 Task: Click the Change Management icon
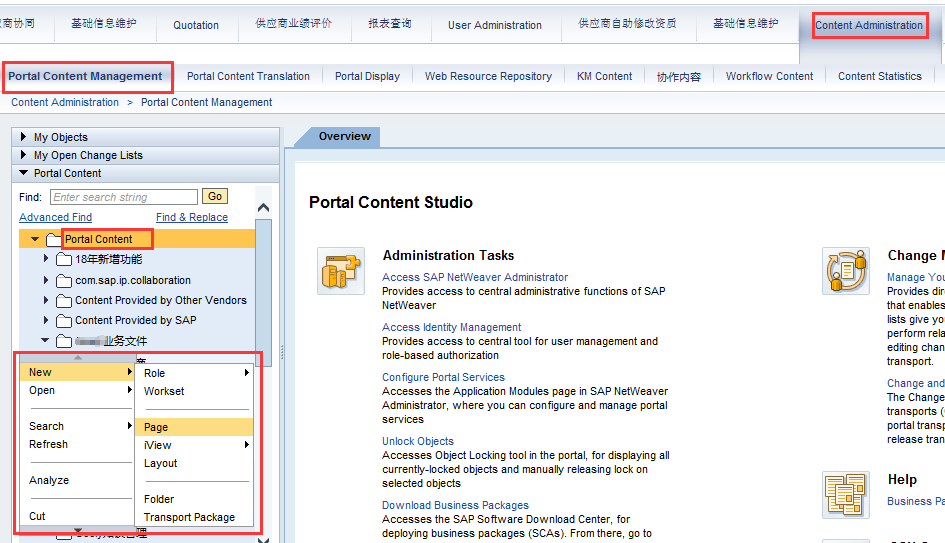[x=846, y=271]
